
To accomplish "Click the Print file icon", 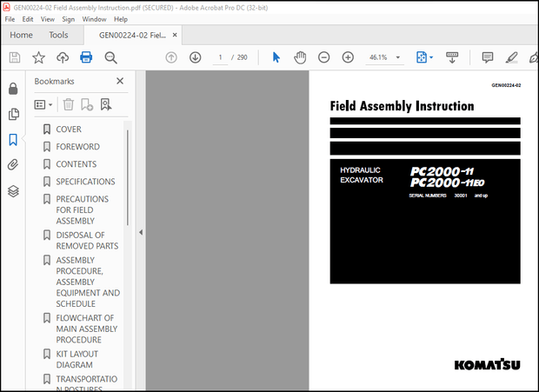I will (x=86, y=57).
